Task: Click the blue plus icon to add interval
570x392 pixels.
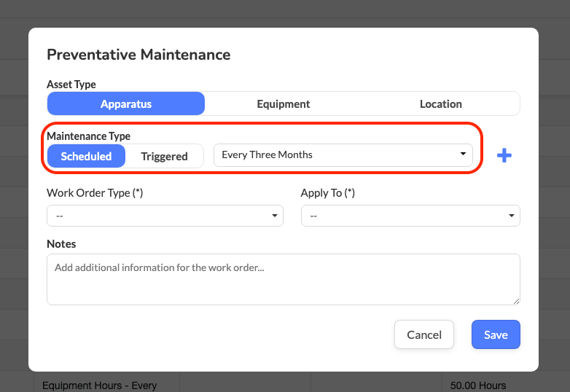Action: tap(504, 155)
